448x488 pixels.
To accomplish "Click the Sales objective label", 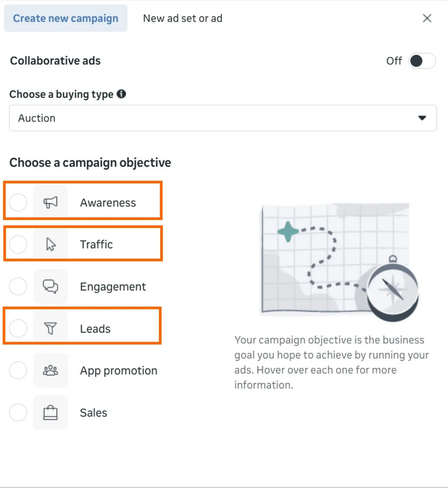I will (94, 413).
